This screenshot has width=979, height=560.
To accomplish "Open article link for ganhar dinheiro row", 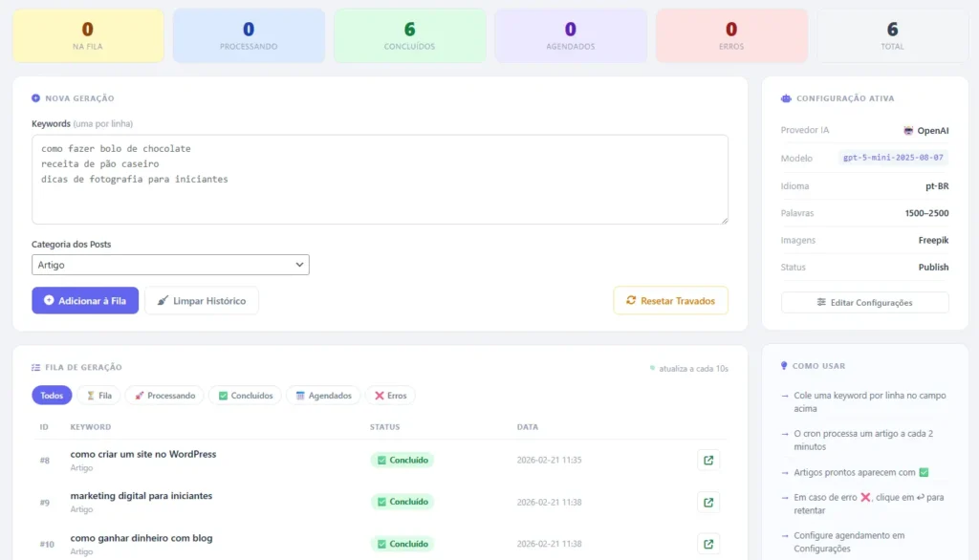I will 708,544.
